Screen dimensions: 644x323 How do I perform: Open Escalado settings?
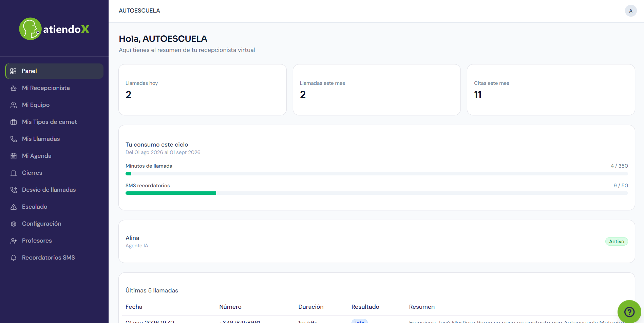pos(54,207)
